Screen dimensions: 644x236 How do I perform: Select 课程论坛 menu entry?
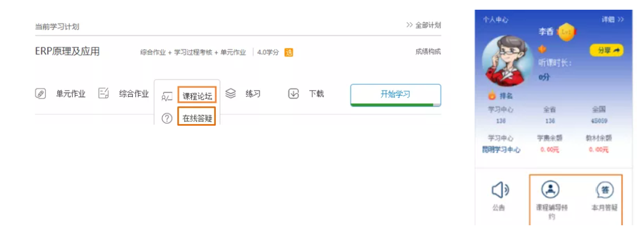pos(197,96)
